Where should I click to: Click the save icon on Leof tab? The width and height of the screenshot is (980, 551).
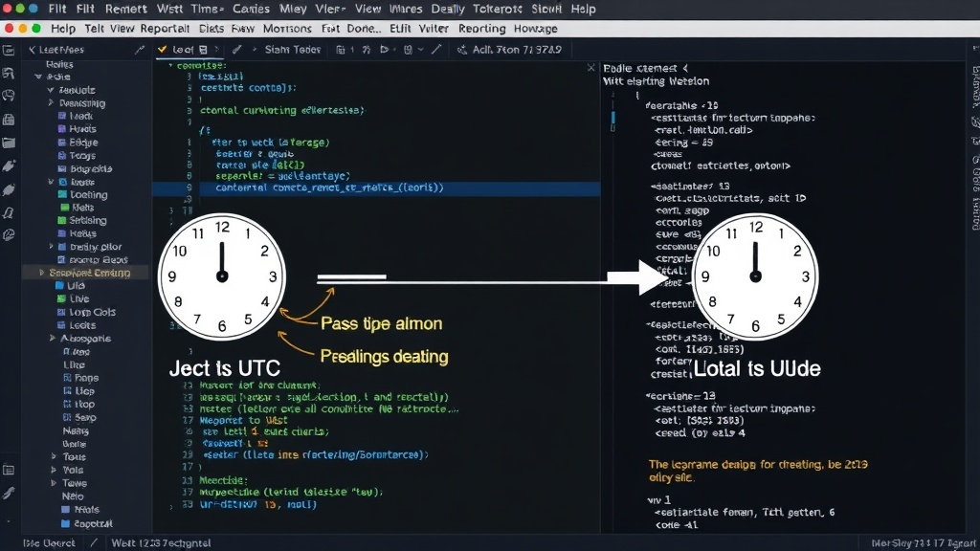click(203, 50)
